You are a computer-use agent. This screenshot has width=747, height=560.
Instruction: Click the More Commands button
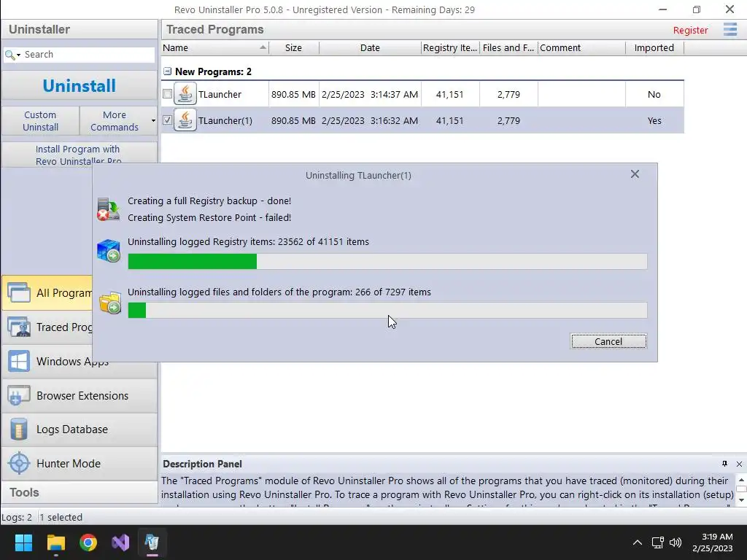(x=115, y=121)
